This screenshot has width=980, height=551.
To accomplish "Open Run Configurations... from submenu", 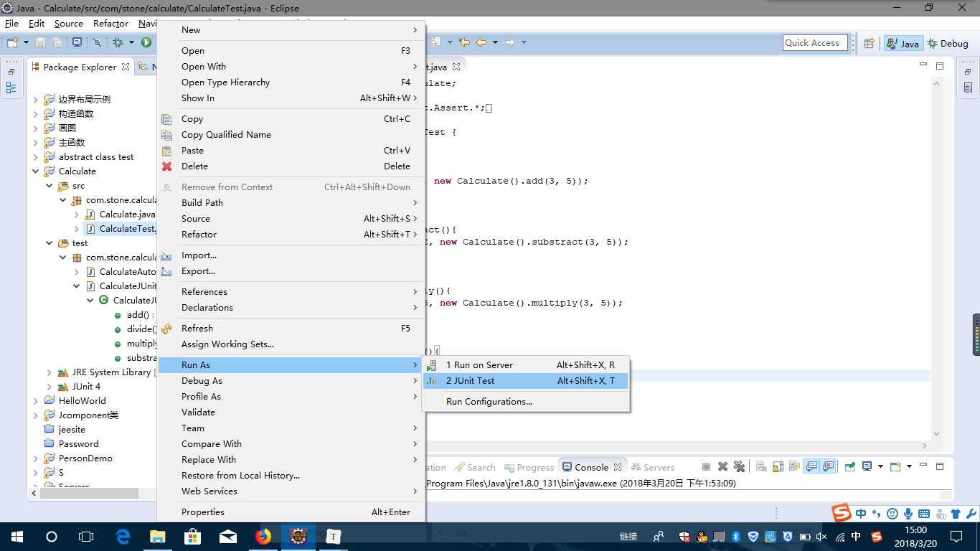I will point(525,402).
